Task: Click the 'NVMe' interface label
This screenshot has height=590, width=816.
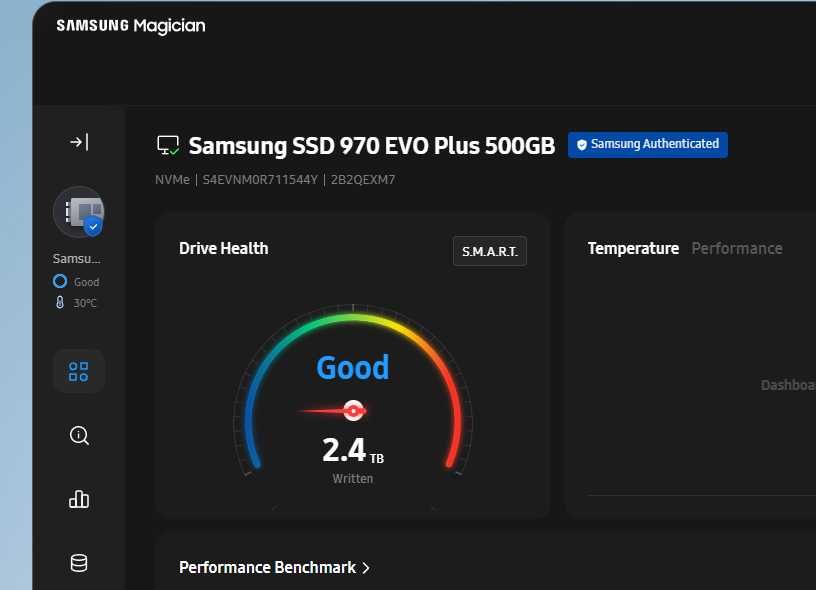Action: (x=172, y=180)
